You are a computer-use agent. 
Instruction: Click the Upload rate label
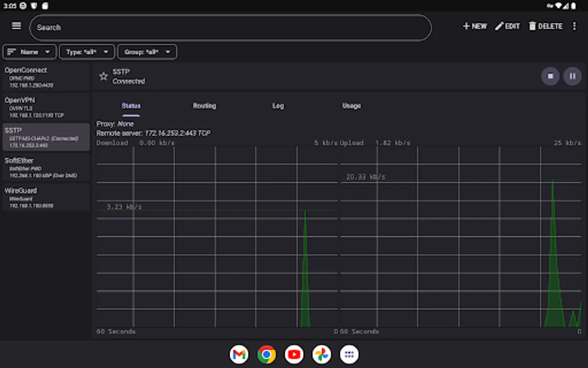[x=375, y=143]
